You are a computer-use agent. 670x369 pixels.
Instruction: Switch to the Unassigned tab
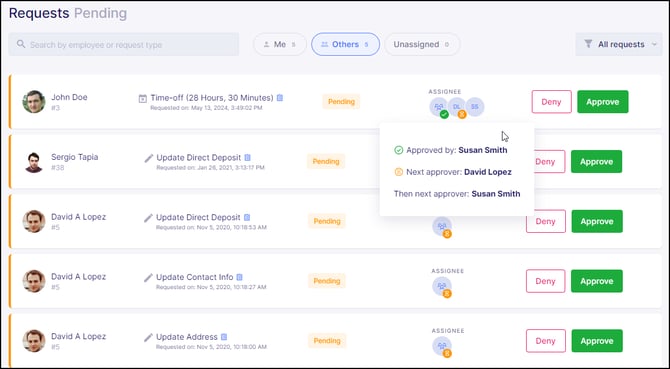(422, 44)
